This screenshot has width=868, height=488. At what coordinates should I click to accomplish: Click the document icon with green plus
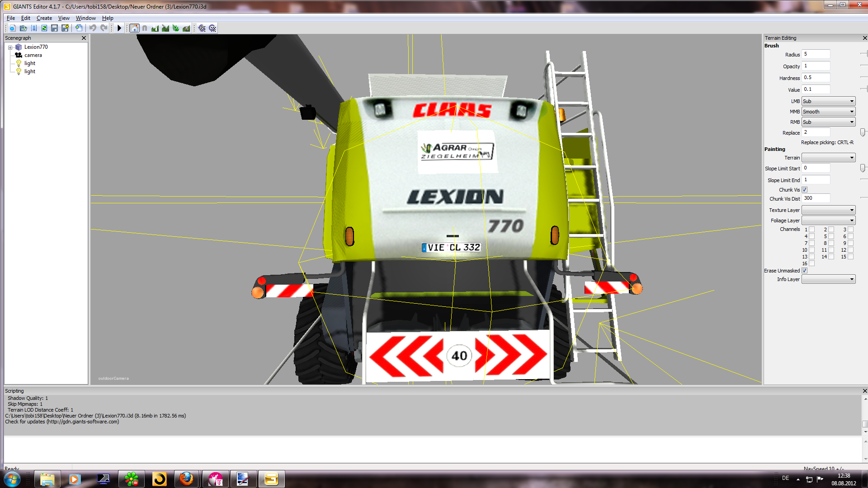click(79, 28)
